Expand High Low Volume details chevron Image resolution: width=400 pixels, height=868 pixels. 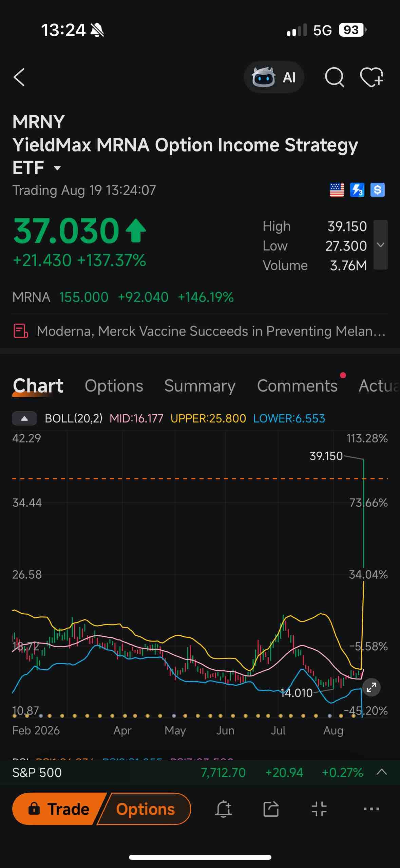pos(381,245)
